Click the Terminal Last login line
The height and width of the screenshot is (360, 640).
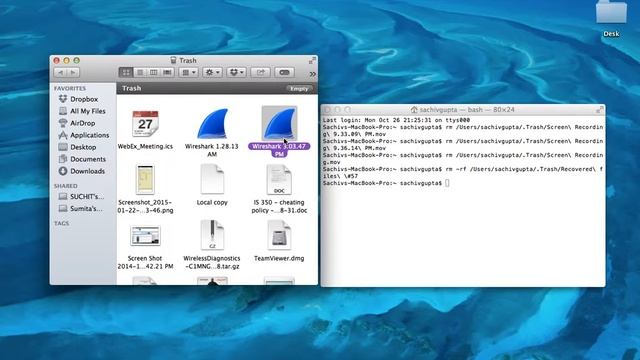(396, 120)
